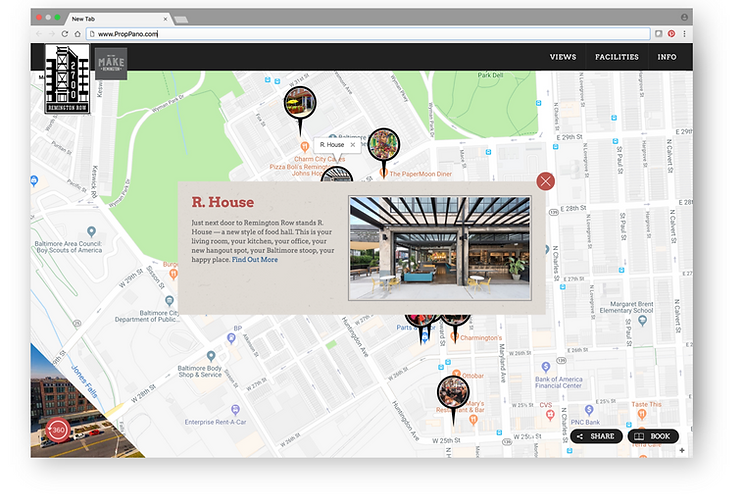Click the MAKE Remington logo badge
Image resolution: width=743 pixels, height=504 pixels.
coord(111,63)
